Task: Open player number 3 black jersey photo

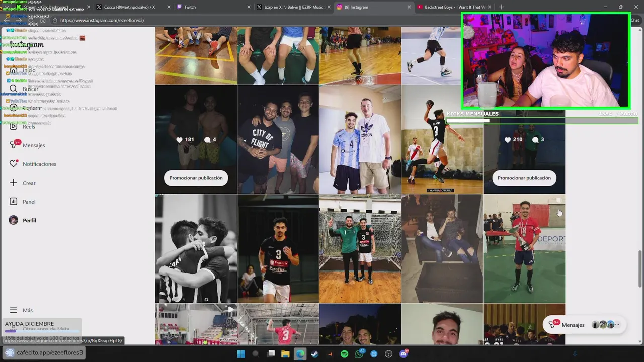Action: click(x=278, y=249)
